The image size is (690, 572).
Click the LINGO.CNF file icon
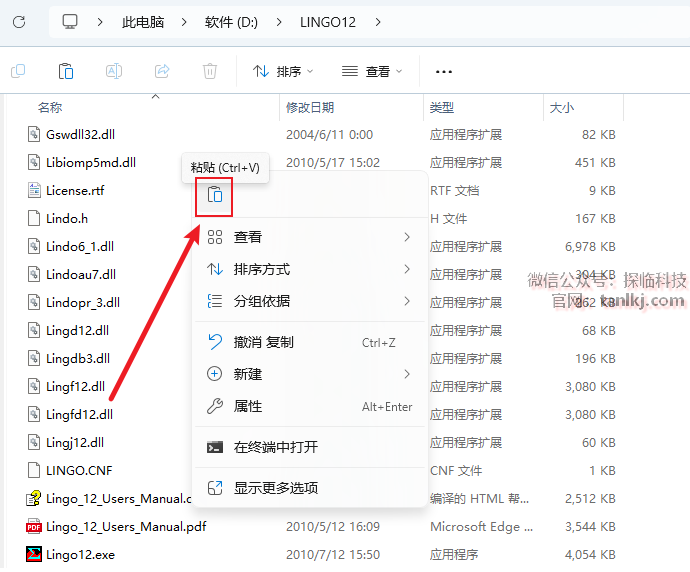coord(34,470)
